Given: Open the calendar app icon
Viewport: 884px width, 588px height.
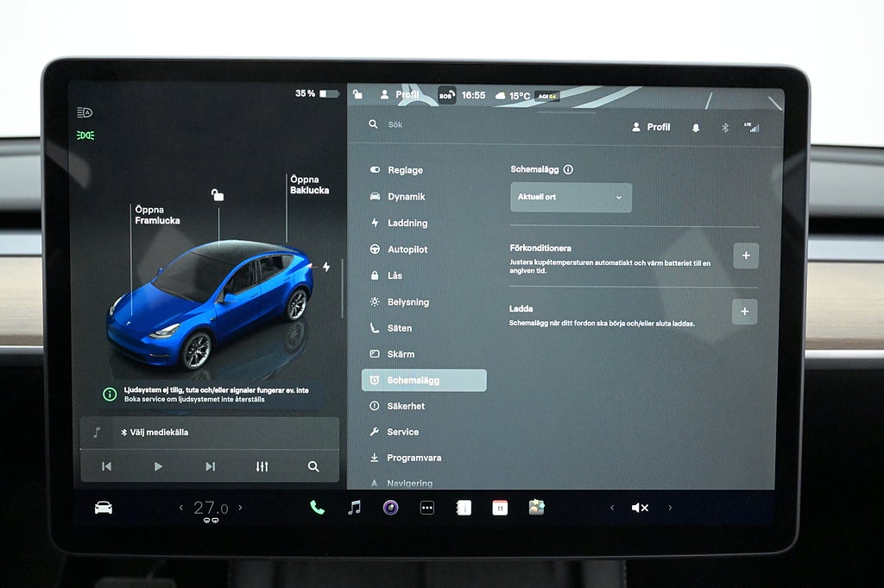Looking at the screenshot, I should pos(500,508).
